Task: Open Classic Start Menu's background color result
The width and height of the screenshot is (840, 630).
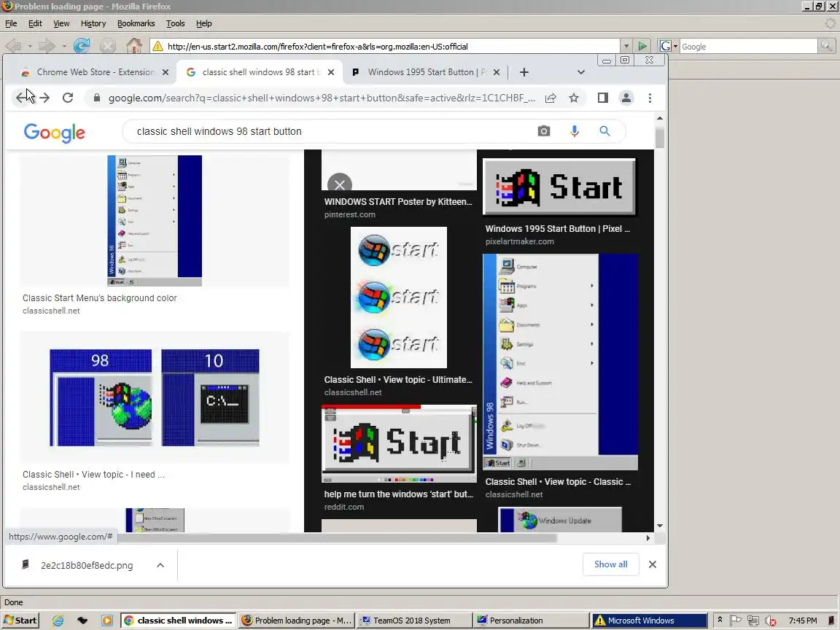Action: pyautogui.click(x=100, y=297)
